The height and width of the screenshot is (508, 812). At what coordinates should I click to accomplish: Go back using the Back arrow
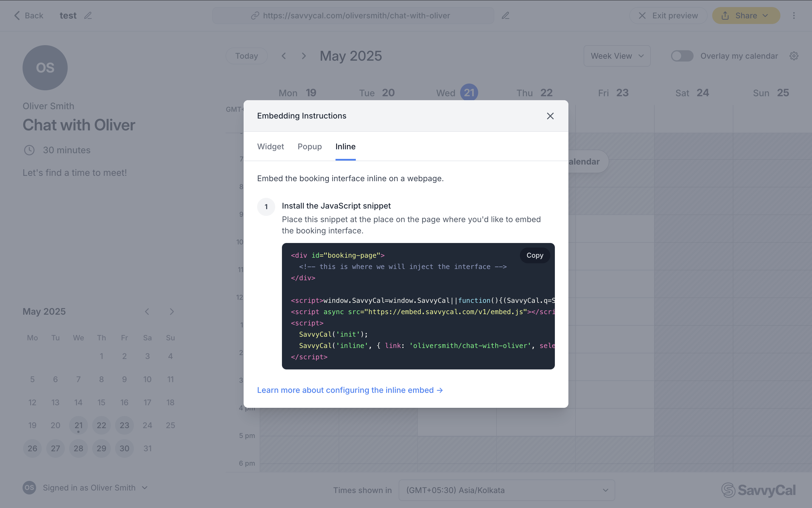click(x=29, y=16)
